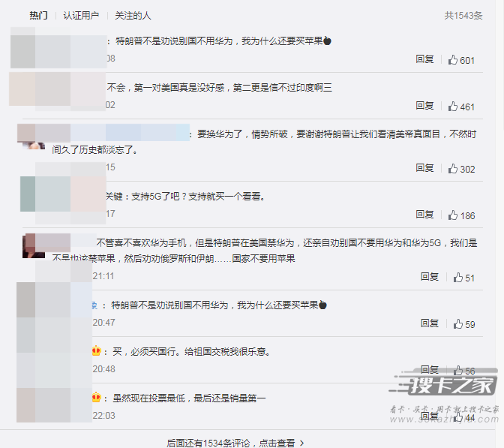Reply to the 印度啊三 comment
The width and height of the screenshot is (504, 448).
tap(424, 106)
